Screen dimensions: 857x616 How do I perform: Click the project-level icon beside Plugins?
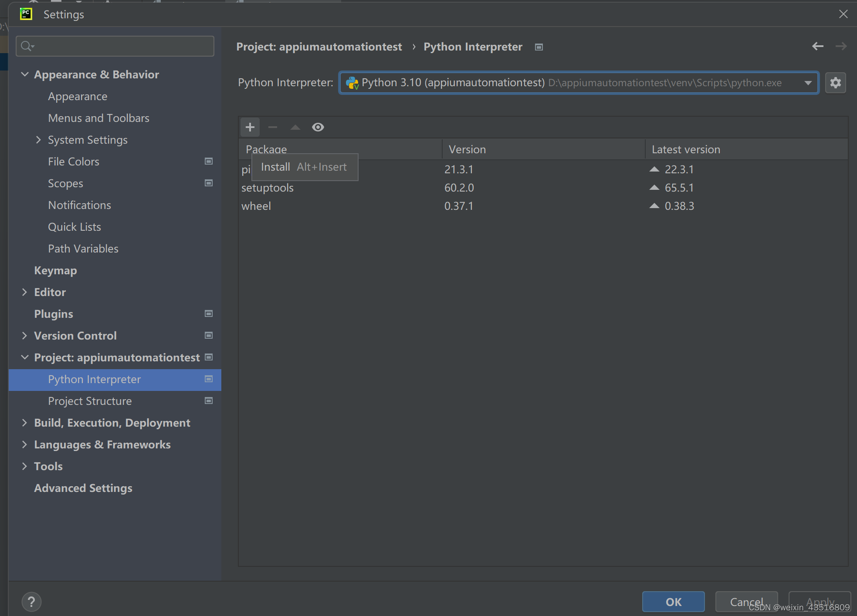click(209, 313)
